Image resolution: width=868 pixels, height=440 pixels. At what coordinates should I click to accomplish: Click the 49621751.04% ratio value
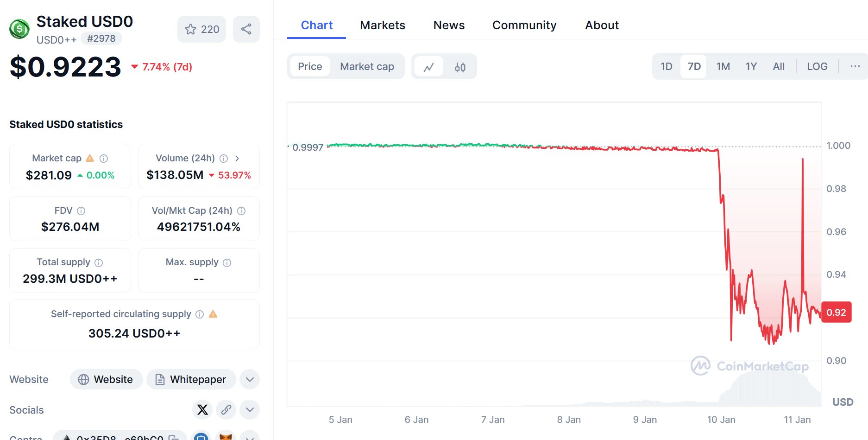point(198,227)
